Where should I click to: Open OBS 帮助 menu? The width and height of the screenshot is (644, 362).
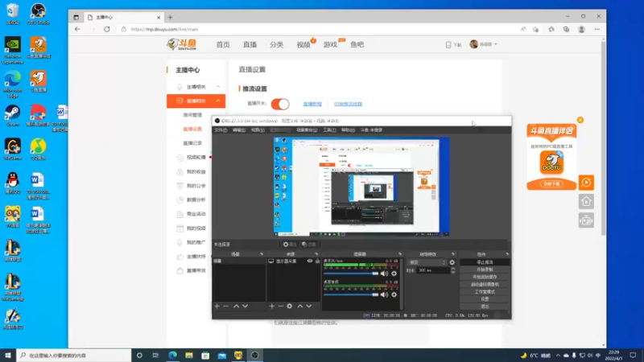tap(348, 130)
